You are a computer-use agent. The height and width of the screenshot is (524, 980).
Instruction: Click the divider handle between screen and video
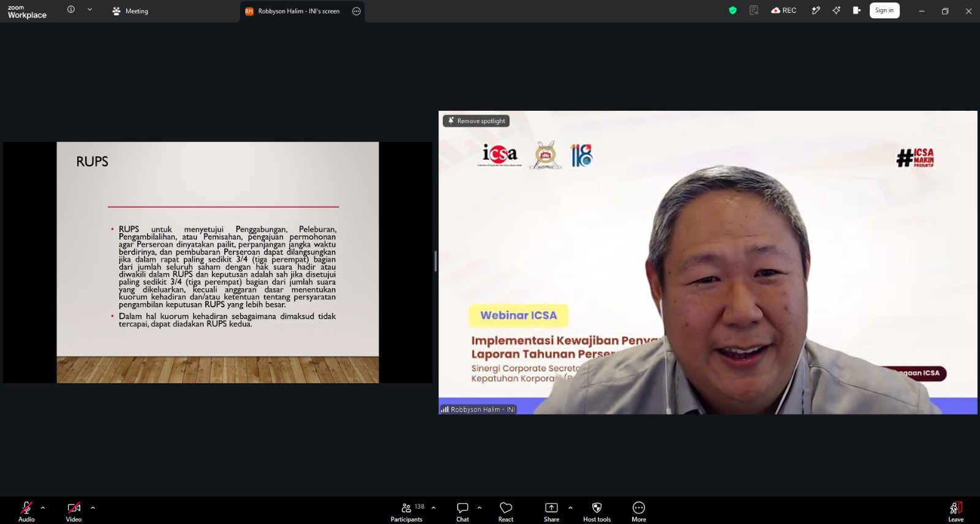[435, 261]
